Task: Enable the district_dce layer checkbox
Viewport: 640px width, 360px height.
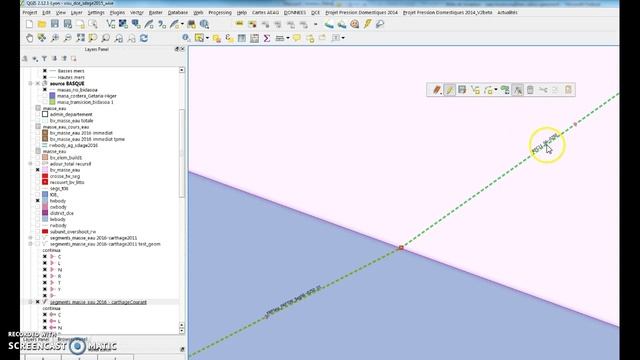Action: [x=38, y=213]
